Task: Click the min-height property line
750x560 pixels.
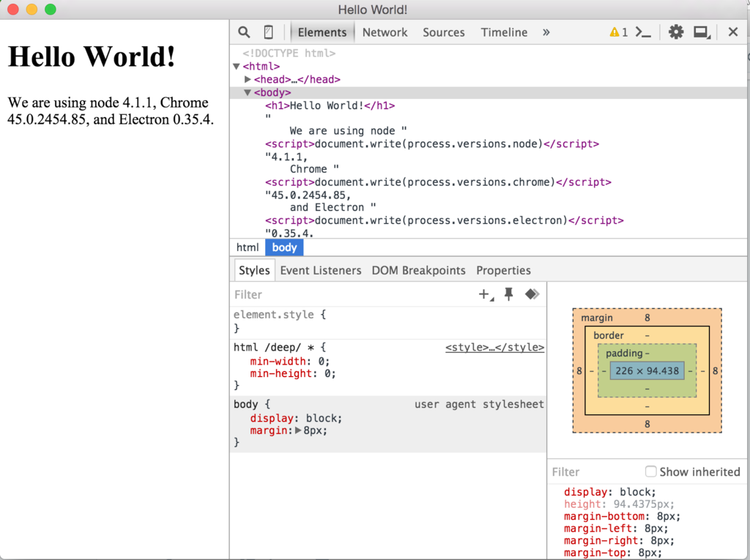Action: pos(293,373)
